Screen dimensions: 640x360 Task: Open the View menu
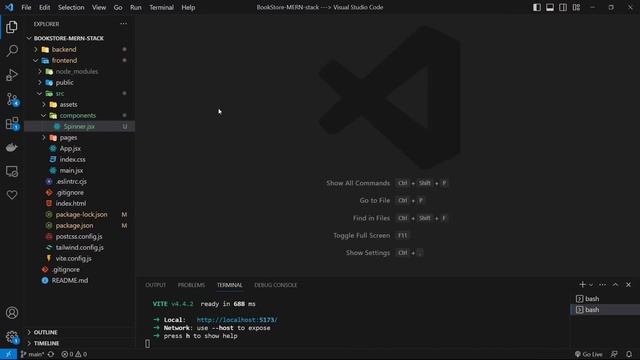click(x=99, y=7)
